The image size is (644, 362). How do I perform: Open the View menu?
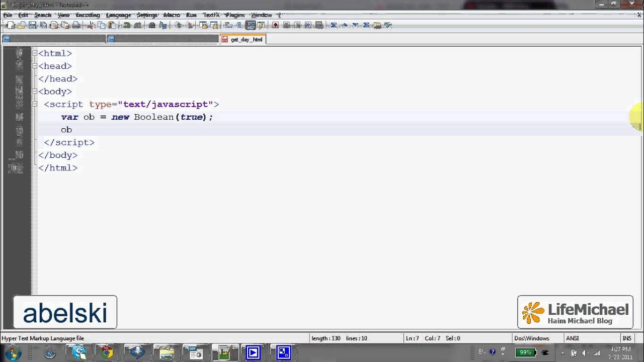click(63, 15)
